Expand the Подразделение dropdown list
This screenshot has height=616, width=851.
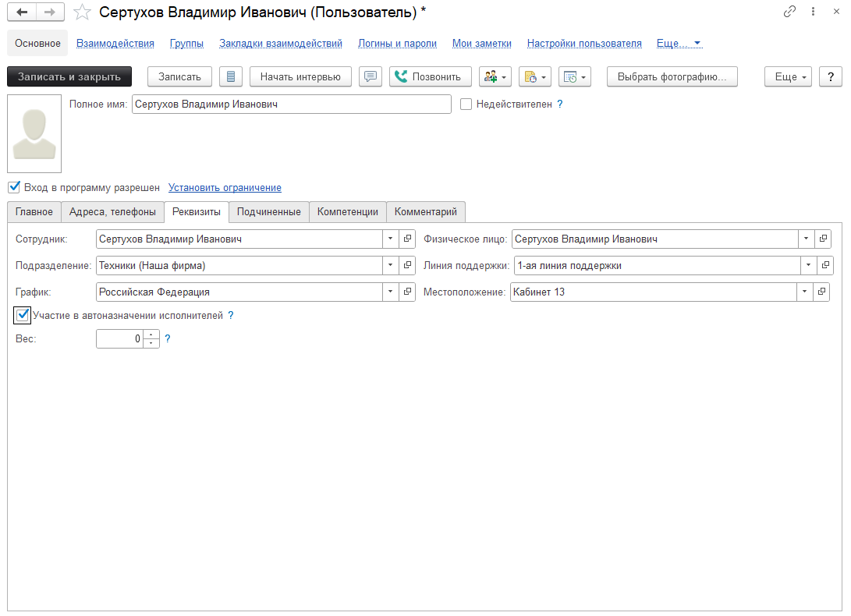(x=391, y=266)
